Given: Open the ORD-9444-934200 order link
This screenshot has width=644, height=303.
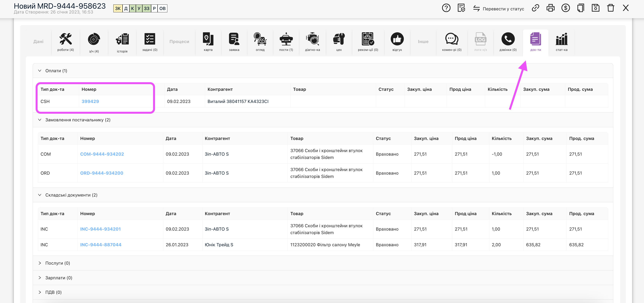Looking at the screenshot, I should tap(102, 173).
